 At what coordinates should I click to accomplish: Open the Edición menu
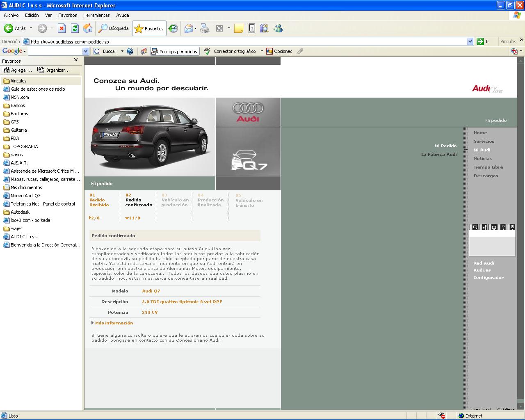tap(32, 15)
